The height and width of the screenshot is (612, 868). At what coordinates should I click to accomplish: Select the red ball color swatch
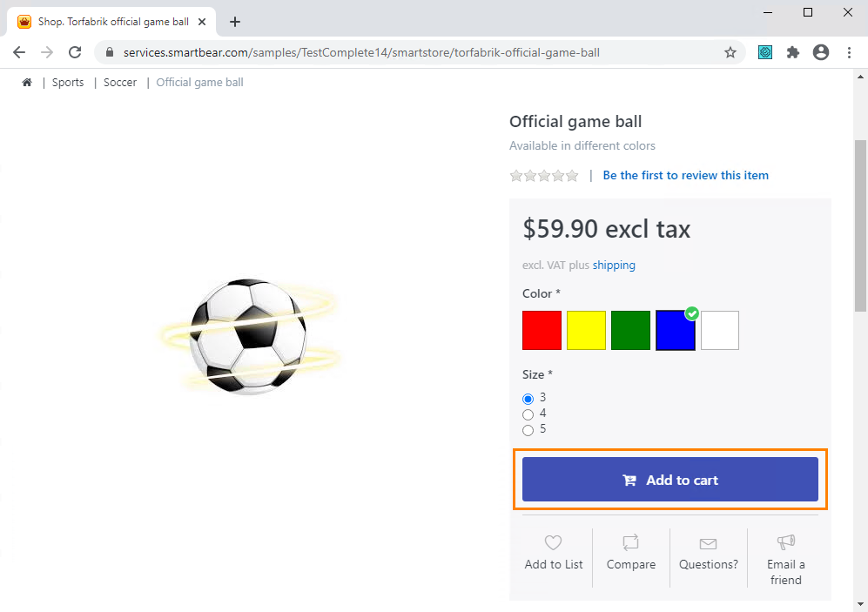click(x=542, y=330)
